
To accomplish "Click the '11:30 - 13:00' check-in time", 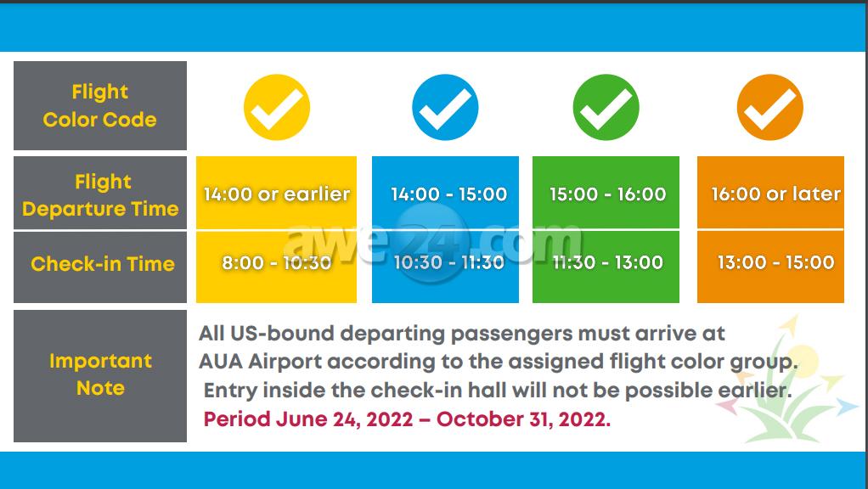I will tap(607, 262).
